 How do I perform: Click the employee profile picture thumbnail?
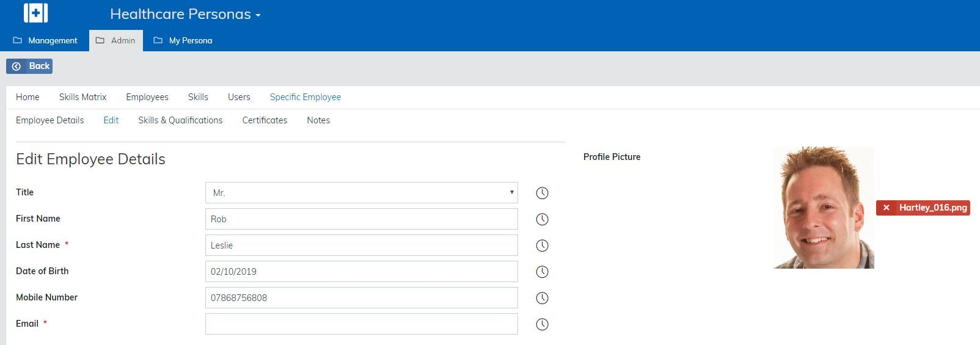click(823, 208)
